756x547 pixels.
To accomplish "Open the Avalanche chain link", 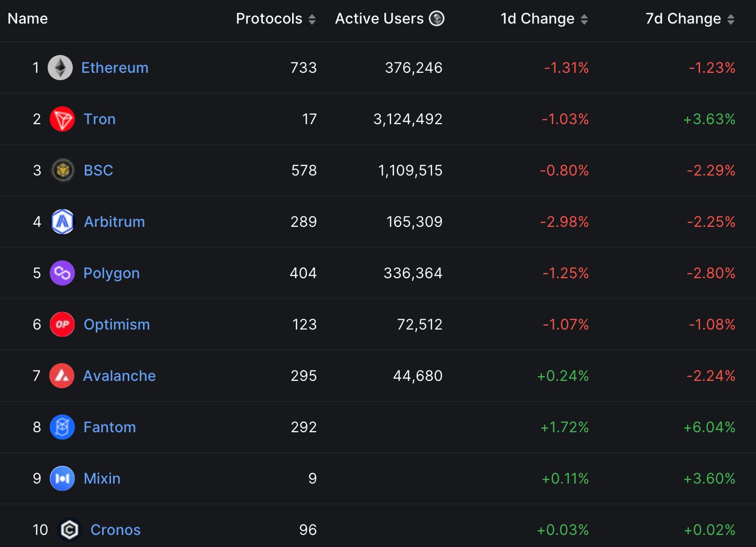I will coord(119,376).
